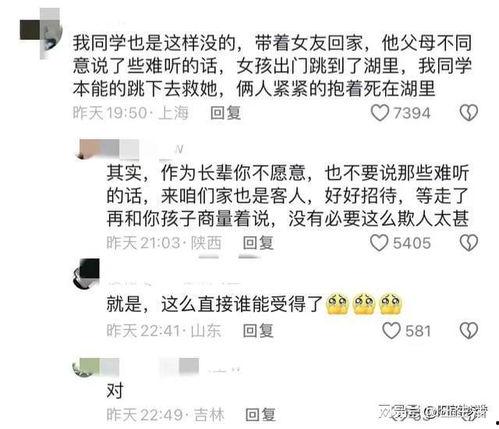Select the reply text starting 其实，作为长辈
Screen dimensions: 499x429
[288, 196]
